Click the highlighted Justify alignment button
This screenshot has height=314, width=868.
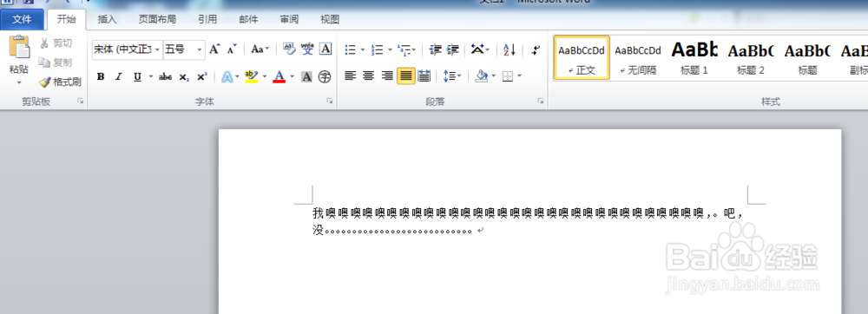tap(405, 75)
